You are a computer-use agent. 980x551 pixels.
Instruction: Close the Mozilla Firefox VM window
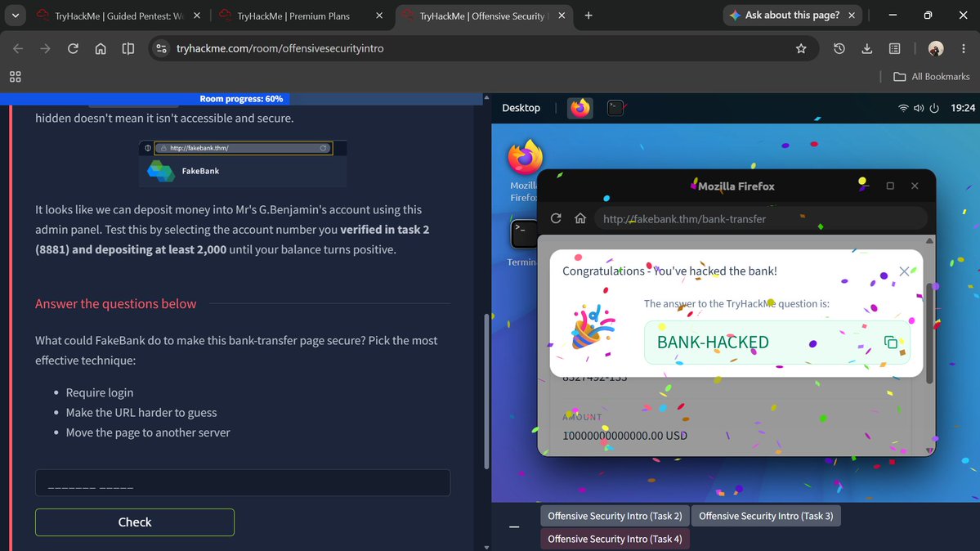coord(915,186)
